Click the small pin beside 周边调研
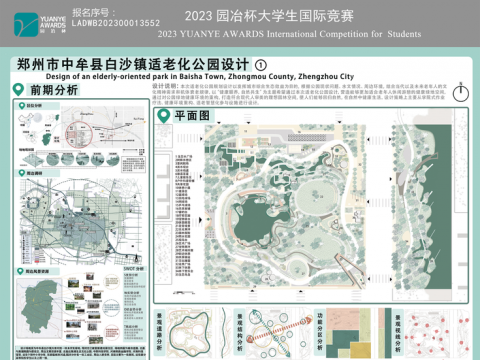480x360 pixels. pos(22,173)
